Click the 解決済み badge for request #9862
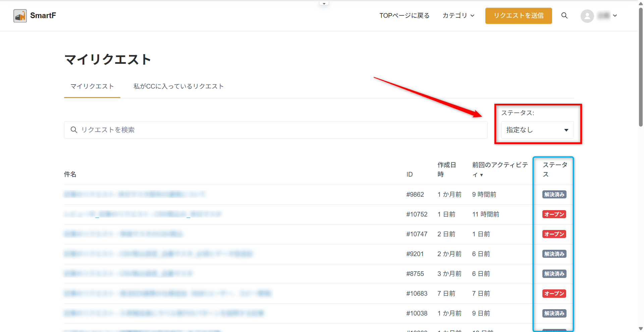644x332 pixels. (x=554, y=195)
